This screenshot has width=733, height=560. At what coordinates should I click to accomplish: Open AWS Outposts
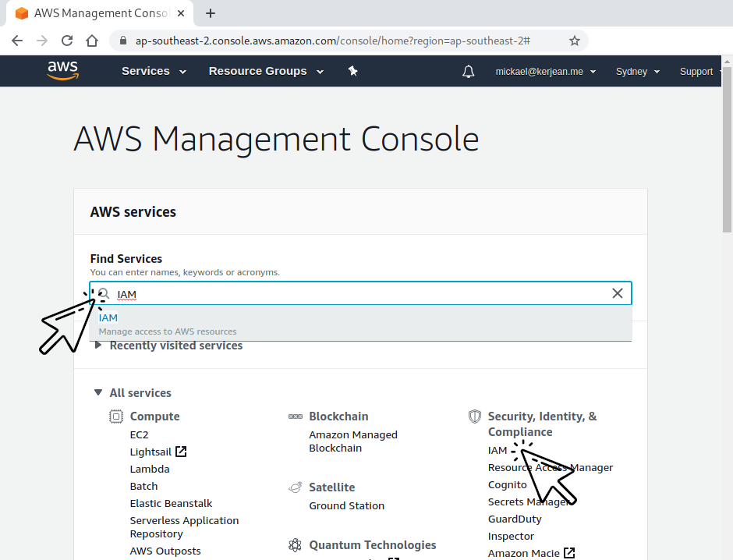click(x=165, y=551)
